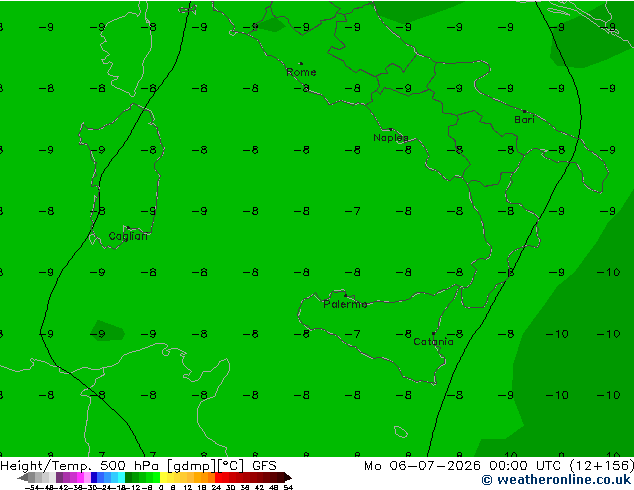Click the Naples city label

[391, 138]
